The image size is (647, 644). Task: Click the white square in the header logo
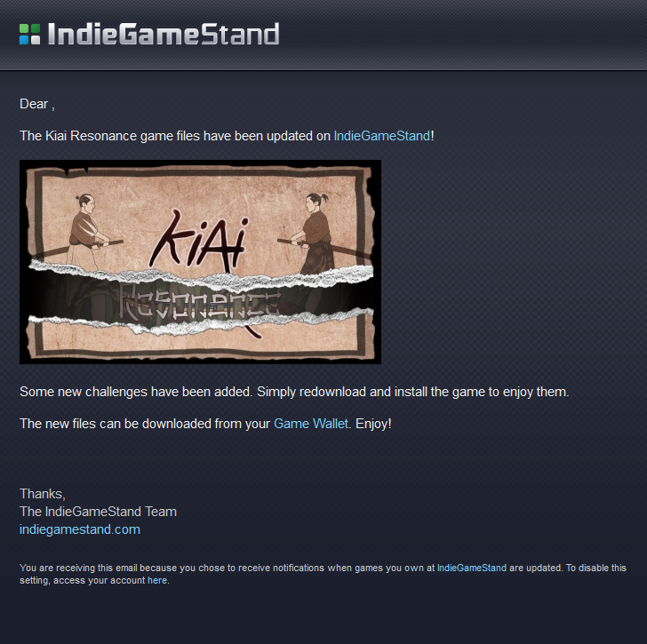click(36, 40)
